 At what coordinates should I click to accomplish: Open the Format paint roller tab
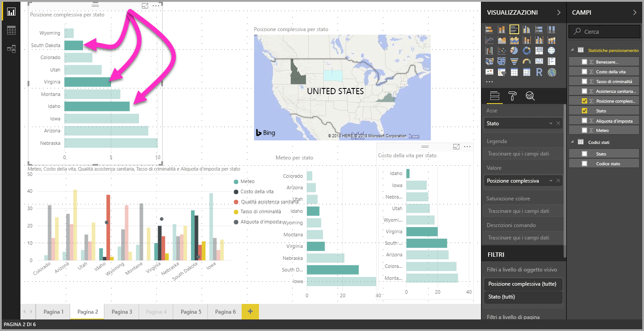(513, 96)
